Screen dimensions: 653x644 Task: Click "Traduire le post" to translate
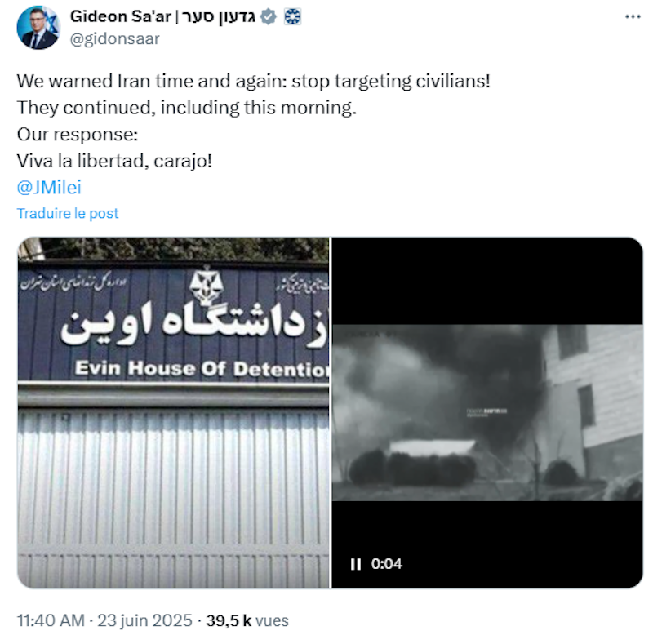(x=68, y=213)
